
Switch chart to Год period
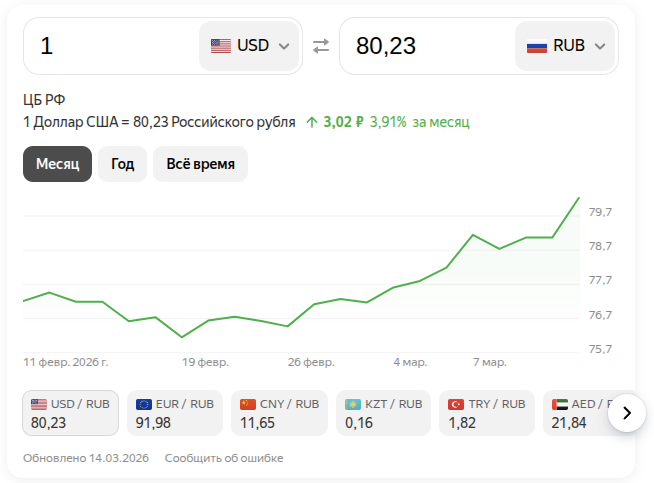(x=123, y=164)
